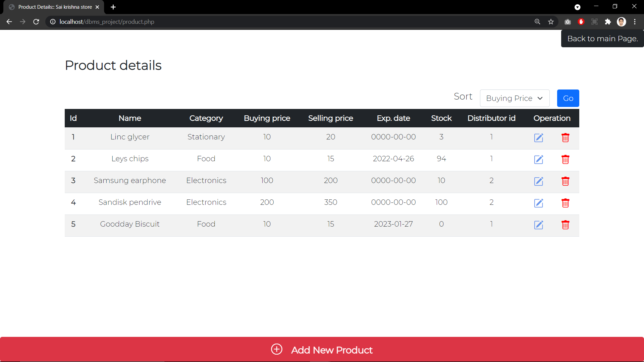
Task: Reload the product.php page
Action: (x=36, y=21)
